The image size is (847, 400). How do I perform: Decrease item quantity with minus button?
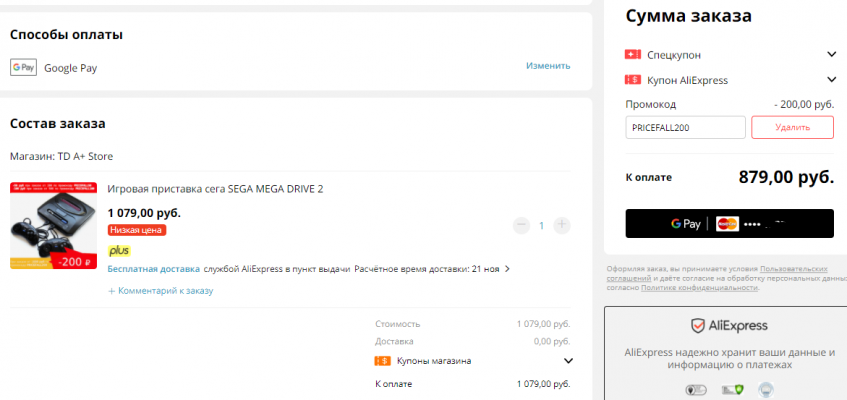click(x=521, y=225)
